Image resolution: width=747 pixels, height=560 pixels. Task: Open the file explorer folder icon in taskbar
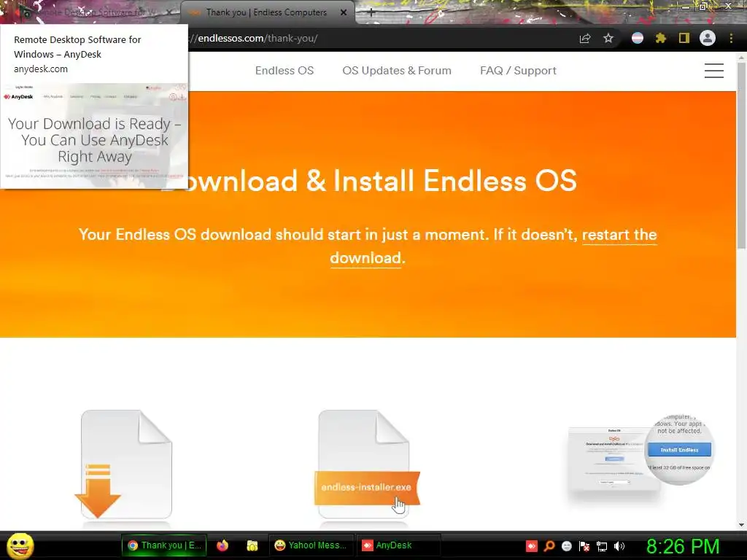pyautogui.click(x=252, y=545)
